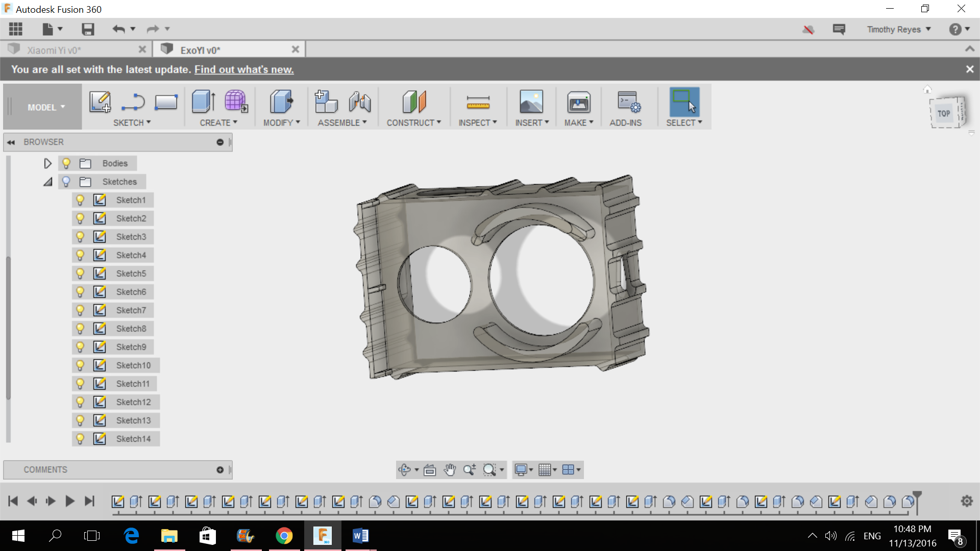Click the Insert image icon
Image resolution: width=980 pixels, height=551 pixels.
tap(531, 102)
